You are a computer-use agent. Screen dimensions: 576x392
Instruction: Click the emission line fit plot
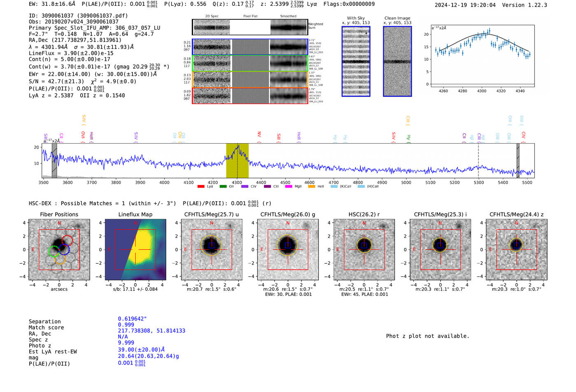[482, 56]
